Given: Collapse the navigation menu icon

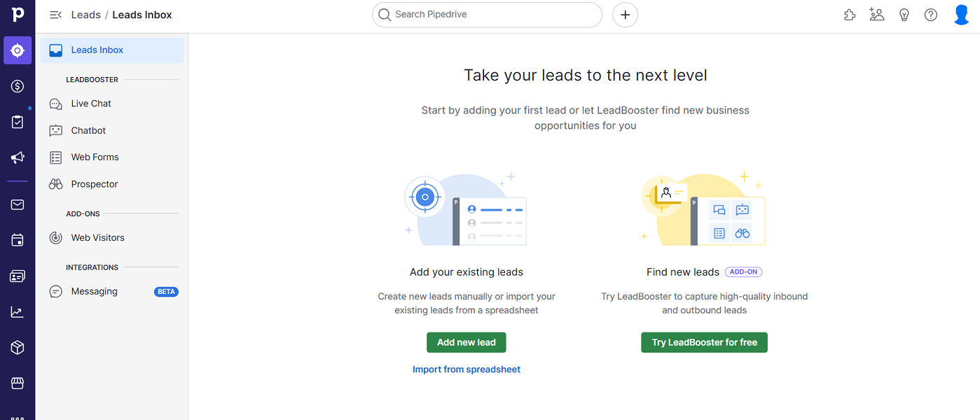Looking at the screenshot, I should [x=55, y=15].
